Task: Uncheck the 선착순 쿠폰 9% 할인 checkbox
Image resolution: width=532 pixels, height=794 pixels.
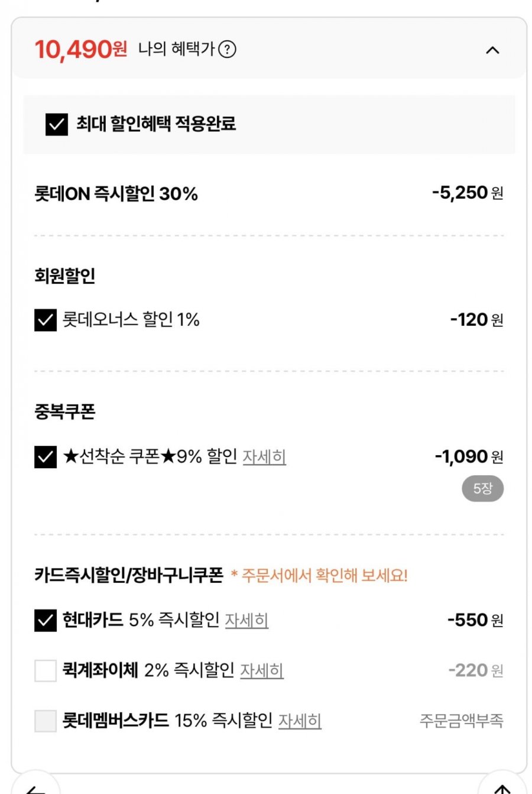Action: pyautogui.click(x=46, y=457)
